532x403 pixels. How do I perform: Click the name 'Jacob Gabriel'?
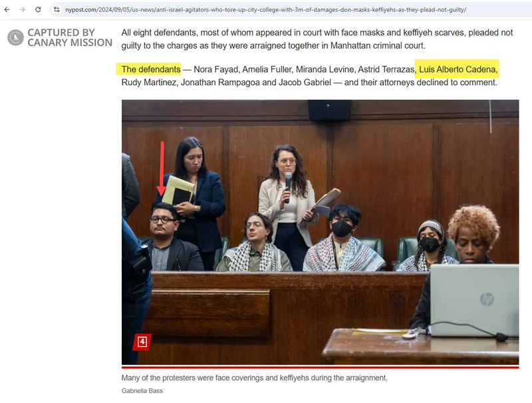tap(305, 82)
